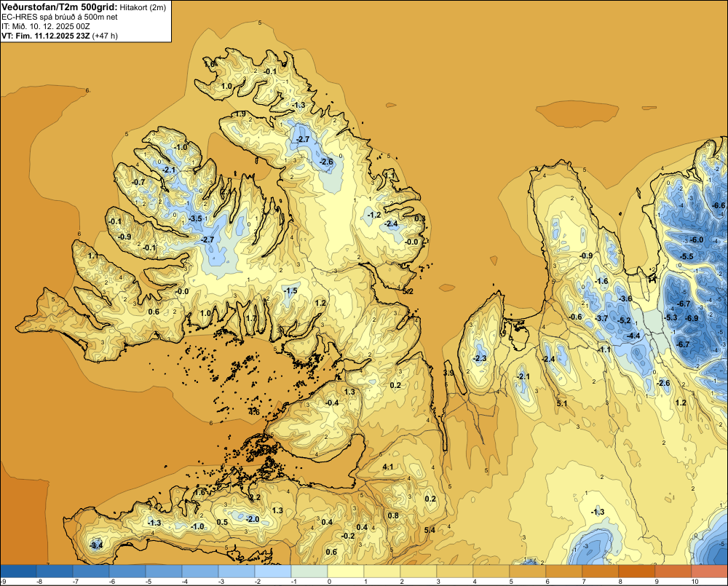Click the legend swatch between 3 and 4

pos(454,571)
